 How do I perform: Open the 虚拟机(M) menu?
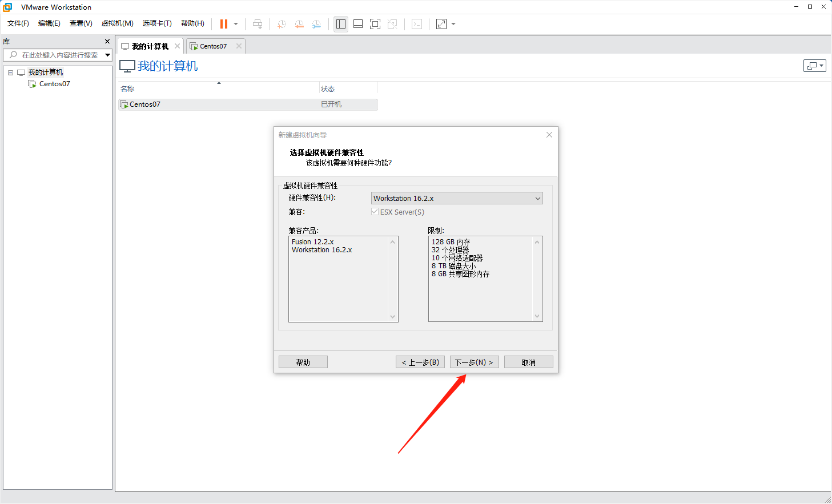(x=117, y=23)
